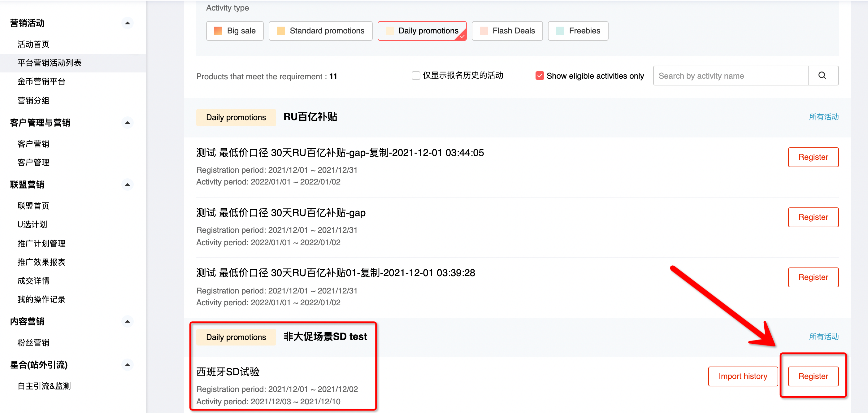Click the search magnifier icon

click(x=822, y=76)
